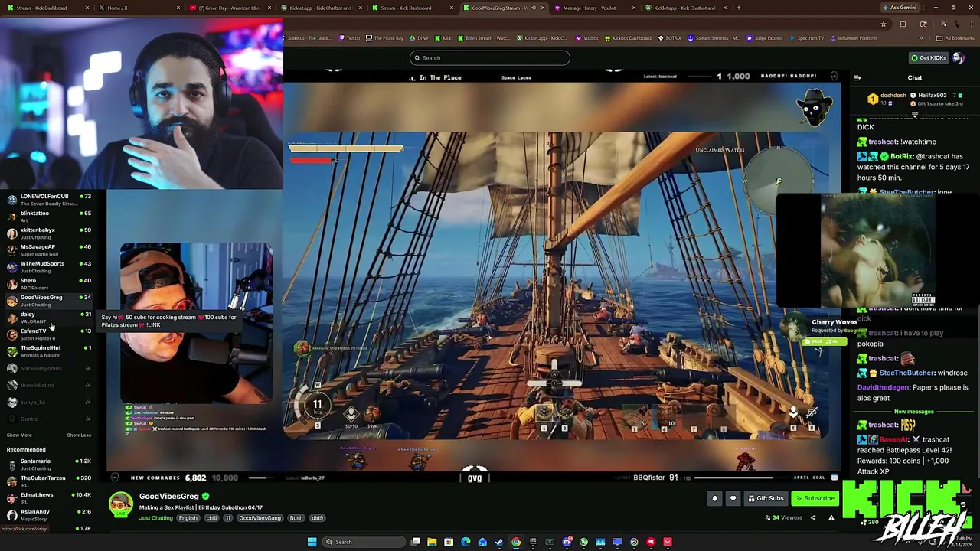This screenshot has height=551, width=980.
Task: Open TheSquirrelHut channel in sidebar
Action: coord(48,350)
